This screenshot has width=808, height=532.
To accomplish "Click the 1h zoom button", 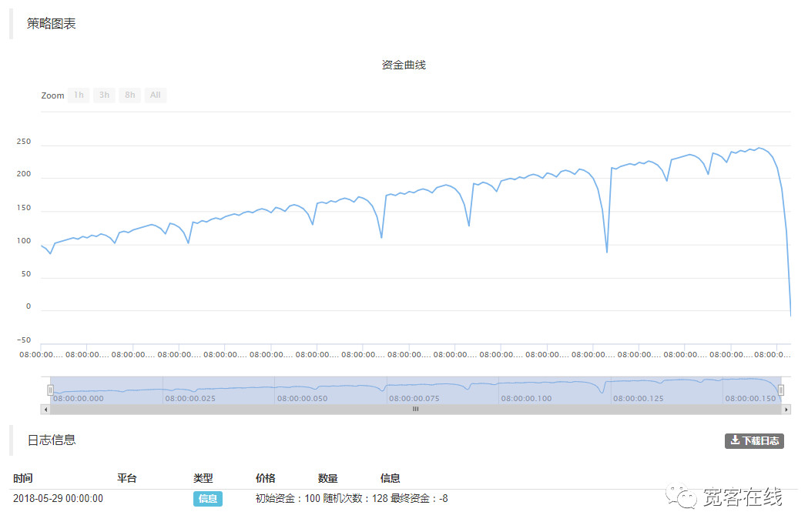I will coord(79,95).
